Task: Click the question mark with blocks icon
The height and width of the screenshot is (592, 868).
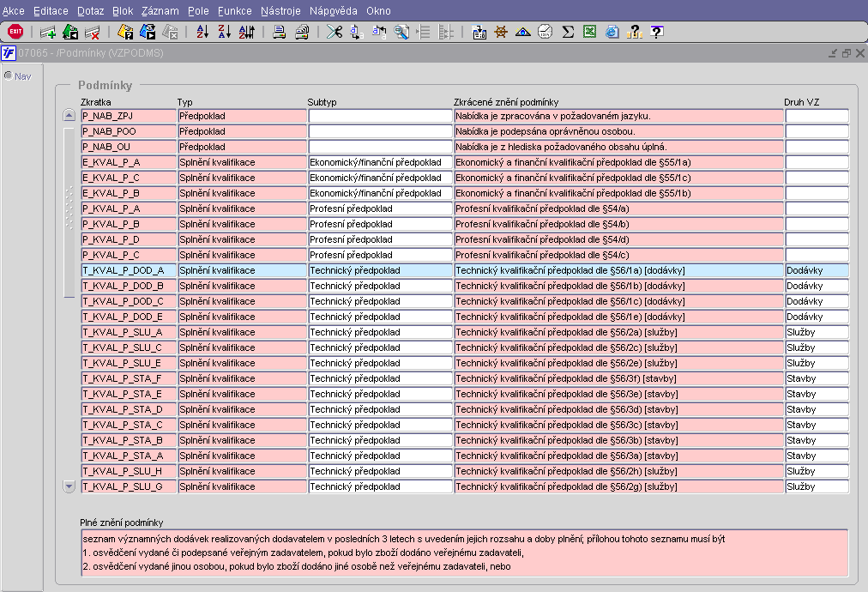Action: tap(635, 32)
